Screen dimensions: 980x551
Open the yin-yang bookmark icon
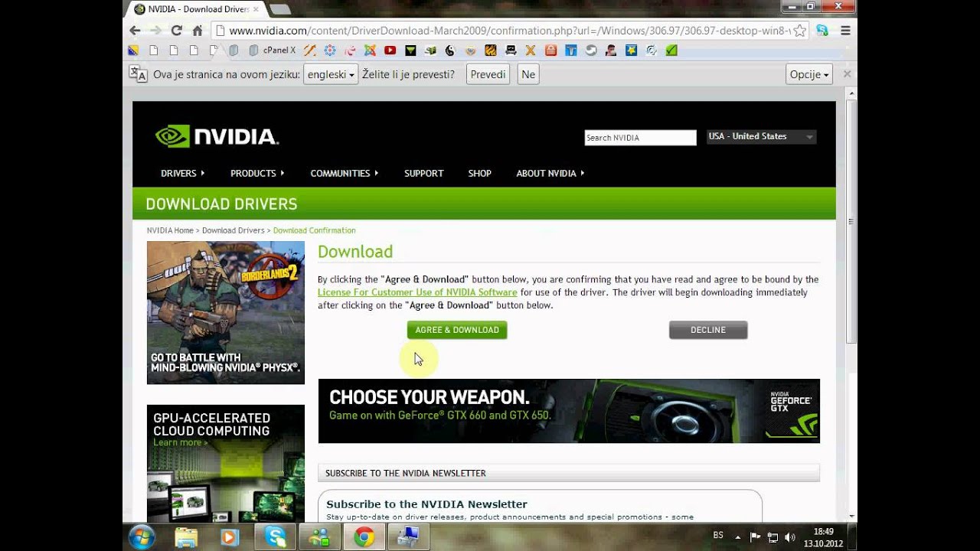tap(449, 51)
